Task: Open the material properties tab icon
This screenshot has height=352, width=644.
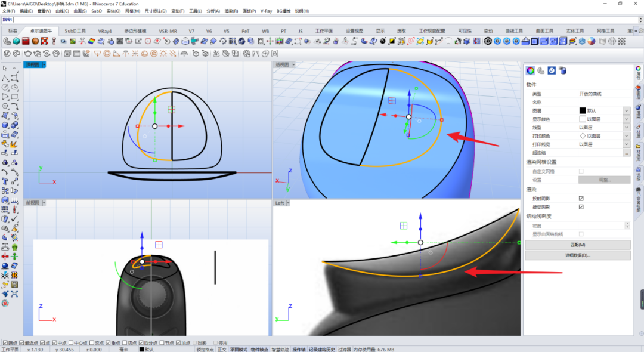Action: click(541, 70)
